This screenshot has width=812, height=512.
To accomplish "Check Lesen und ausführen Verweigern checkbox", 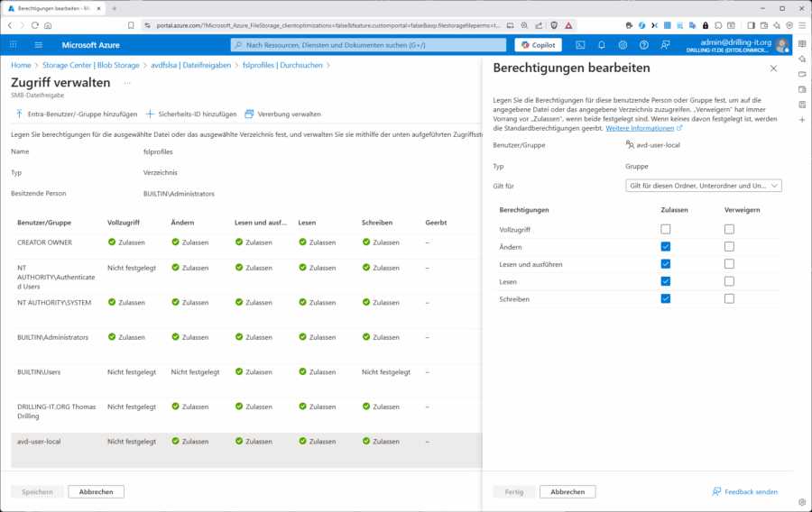I will (729, 264).
